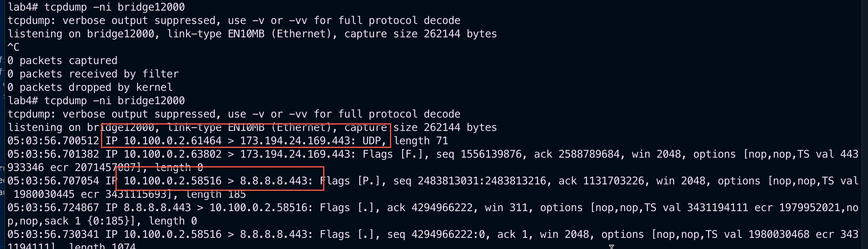868x249 pixels.
Task: Click timestamp 05:03:56.701382
Action: (53, 154)
